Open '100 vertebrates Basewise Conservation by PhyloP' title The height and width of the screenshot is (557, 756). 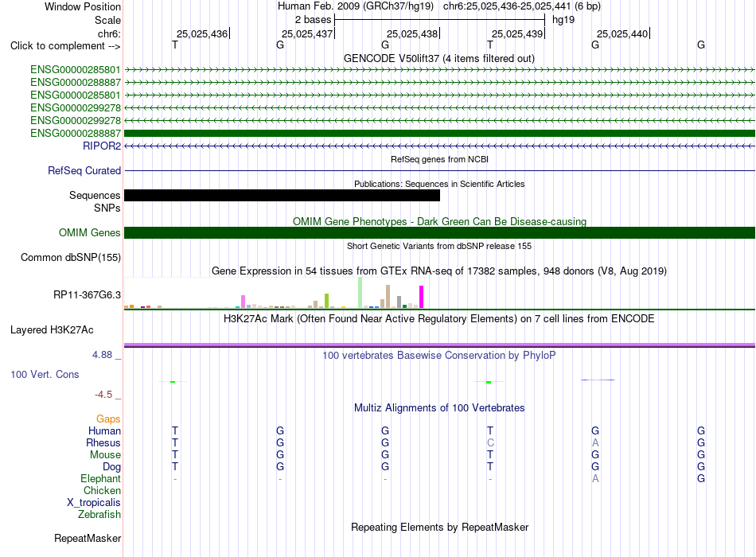[439, 356]
